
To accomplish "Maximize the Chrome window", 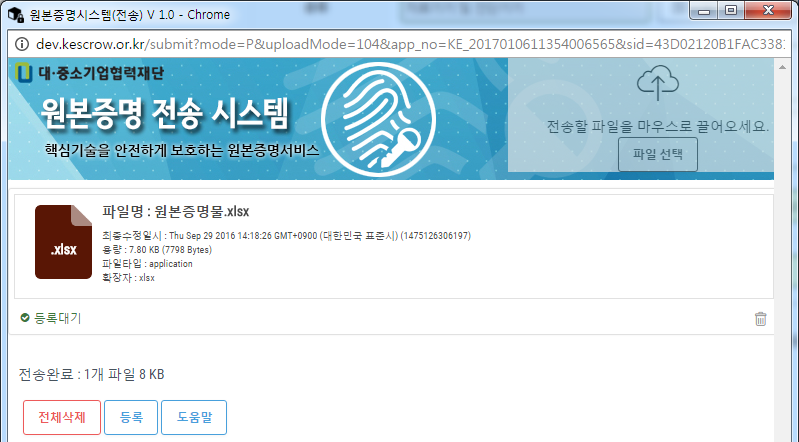I will 731,11.
